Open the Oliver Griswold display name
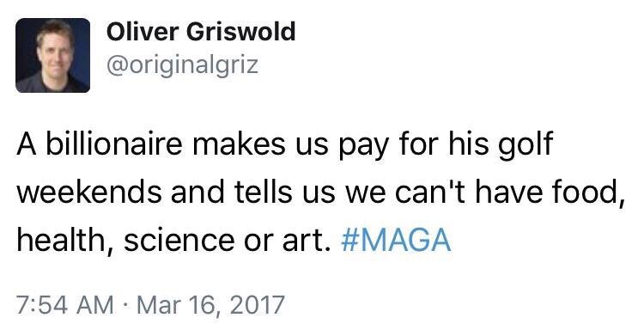The width and height of the screenshot is (644, 330). click(201, 32)
